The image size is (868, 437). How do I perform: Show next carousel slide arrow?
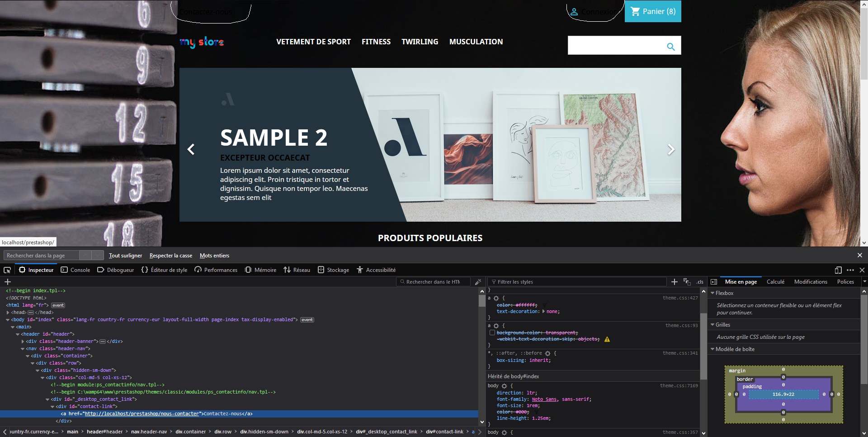click(x=671, y=149)
